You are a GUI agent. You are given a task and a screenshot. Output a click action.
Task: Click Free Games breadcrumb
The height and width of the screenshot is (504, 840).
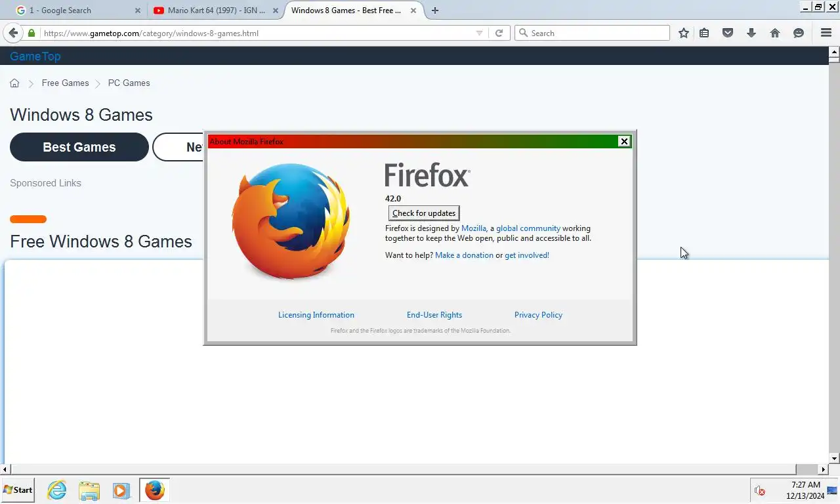pos(65,83)
